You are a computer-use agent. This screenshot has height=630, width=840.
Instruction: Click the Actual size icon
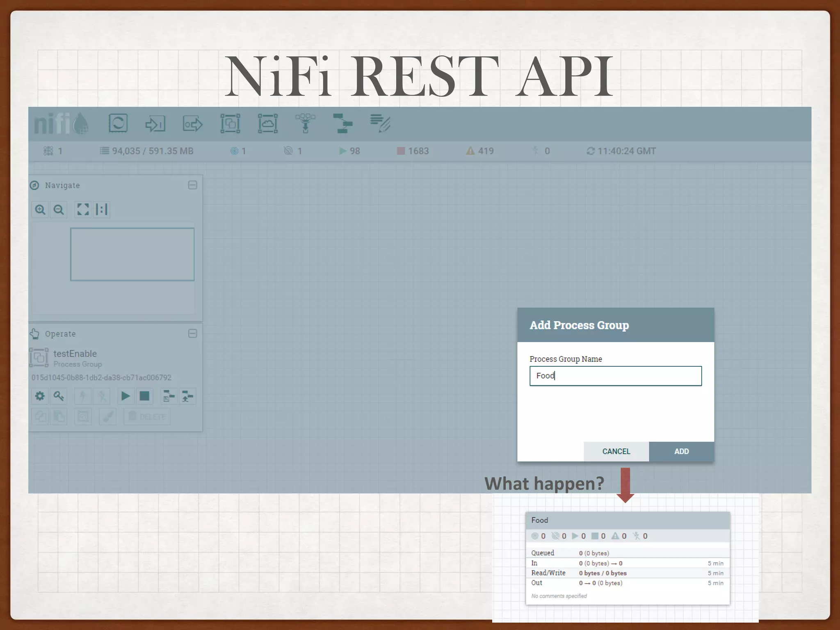101,210
